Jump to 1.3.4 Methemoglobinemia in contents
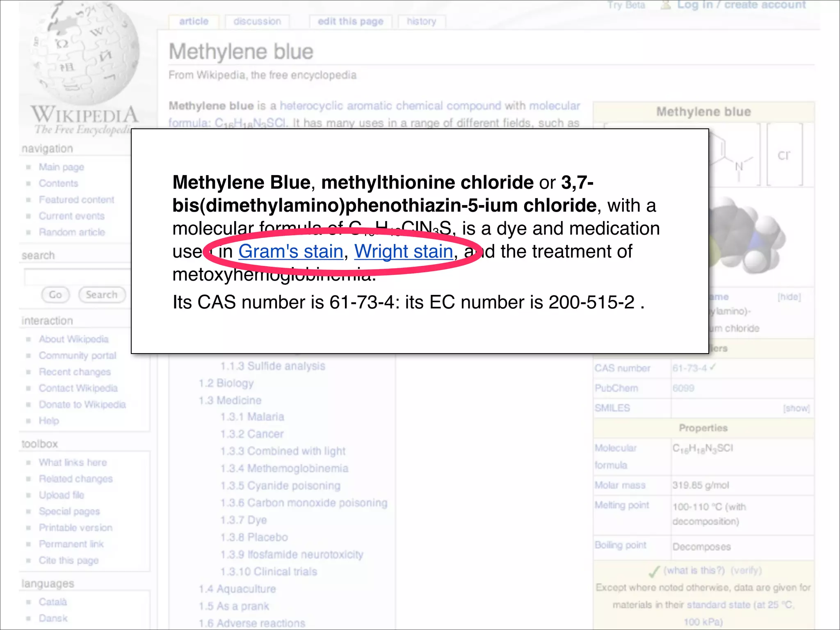Viewport: 840px width, 630px height. 297,468
